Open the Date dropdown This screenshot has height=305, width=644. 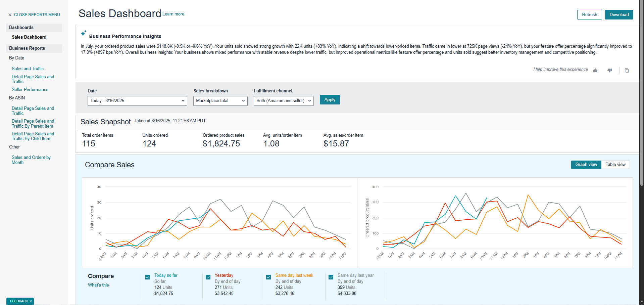click(137, 101)
